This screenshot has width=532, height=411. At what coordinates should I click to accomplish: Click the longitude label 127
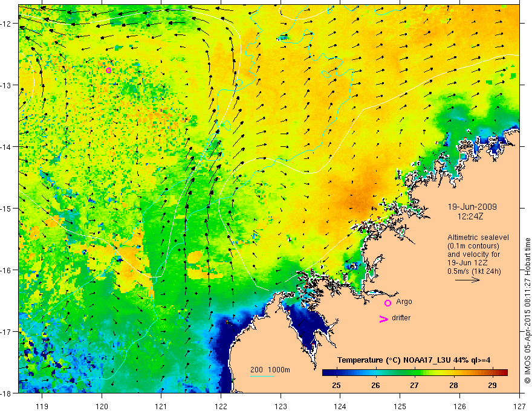pos(519,406)
